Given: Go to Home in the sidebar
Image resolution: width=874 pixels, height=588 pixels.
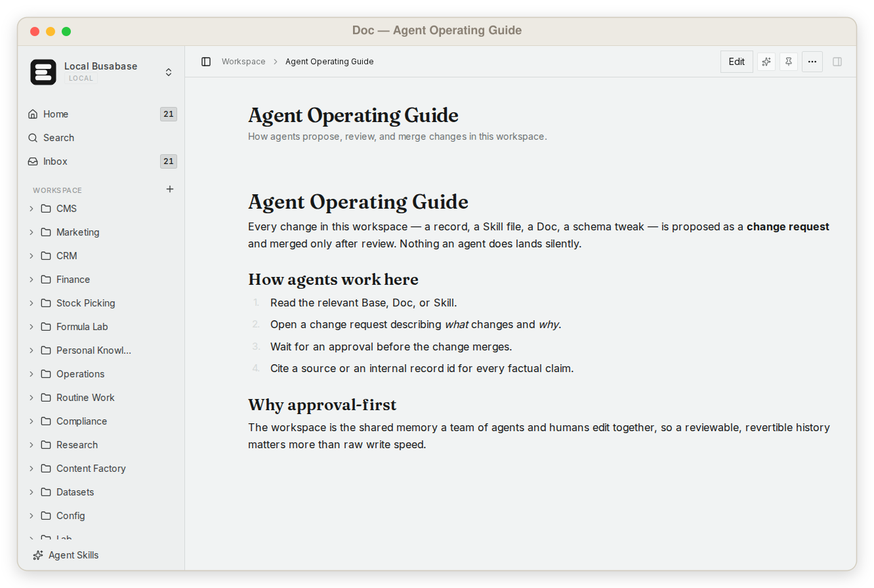Looking at the screenshot, I should pyautogui.click(x=102, y=114).
